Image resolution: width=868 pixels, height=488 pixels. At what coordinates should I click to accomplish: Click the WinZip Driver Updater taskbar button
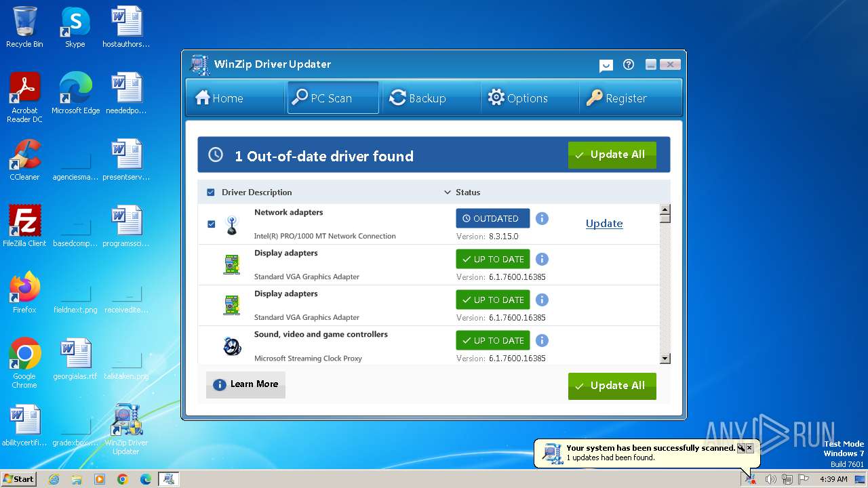[x=168, y=479]
